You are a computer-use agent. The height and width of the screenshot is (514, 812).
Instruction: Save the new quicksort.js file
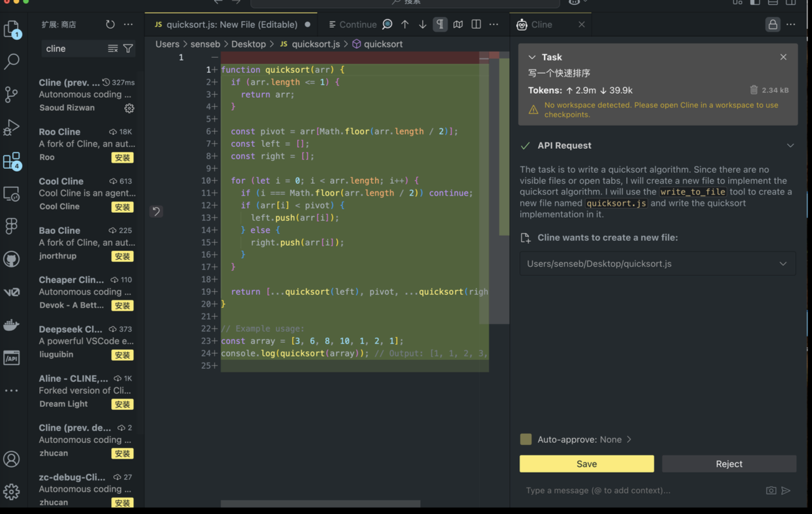click(587, 464)
